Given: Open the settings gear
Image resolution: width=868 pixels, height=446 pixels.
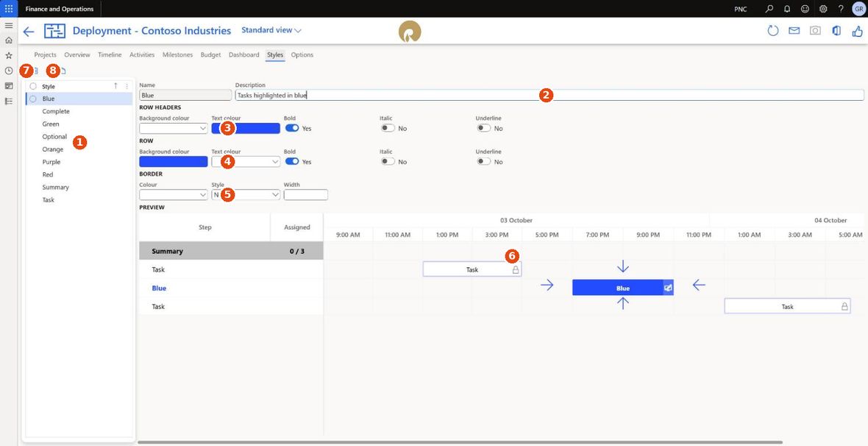Looking at the screenshot, I should 823,9.
